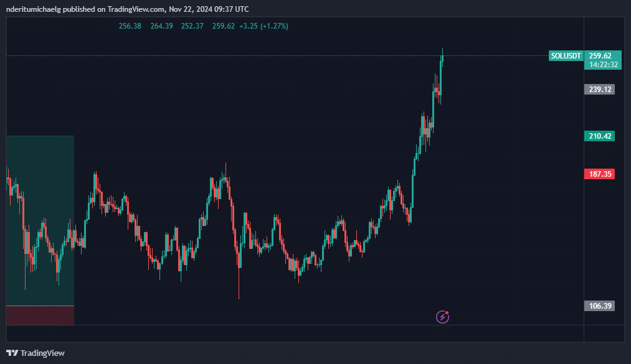Select the red 187.35 price label
631x364 pixels.
pos(600,174)
